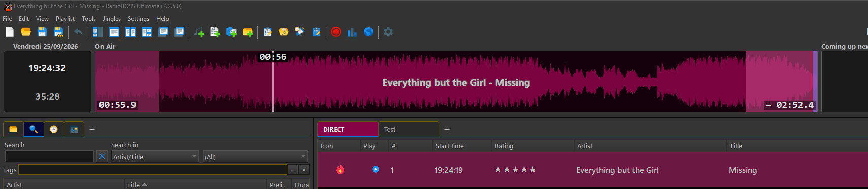The height and width of the screenshot is (189, 868).
Task: Open the Jingles menu
Action: tap(112, 19)
